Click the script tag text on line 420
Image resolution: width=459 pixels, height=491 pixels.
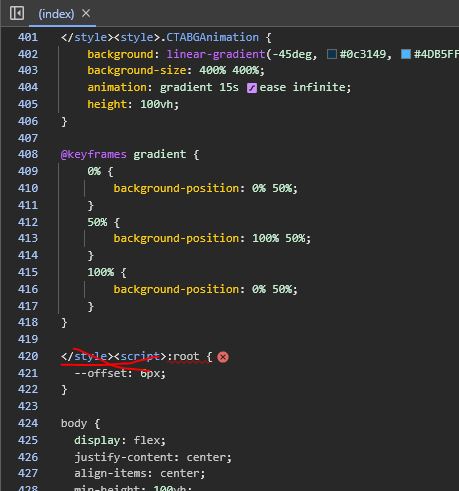tap(140, 356)
